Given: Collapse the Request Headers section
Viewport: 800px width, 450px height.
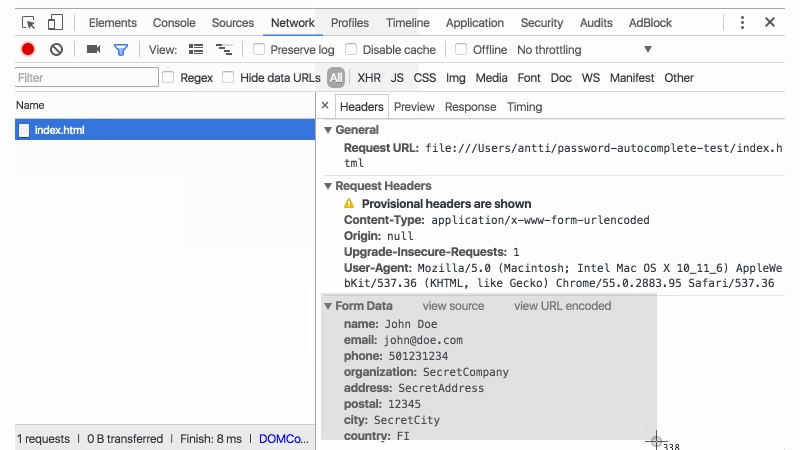Looking at the screenshot, I should 328,186.
